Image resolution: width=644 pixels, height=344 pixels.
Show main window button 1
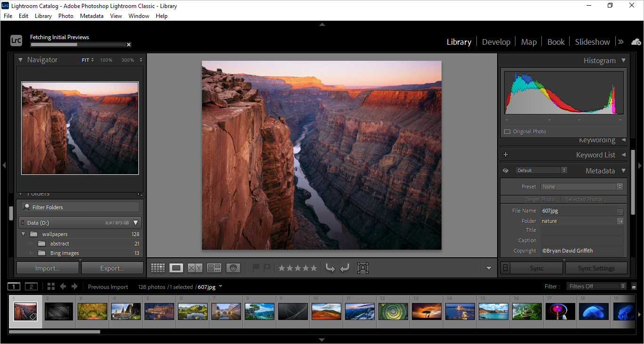[x=14, y=287]
